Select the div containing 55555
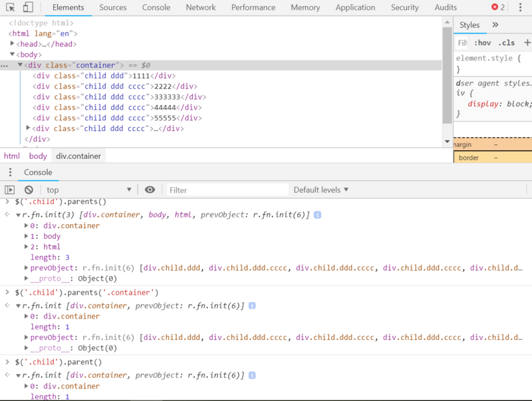The width and height of the screenshot is (532, 401). tap(117, 118)
